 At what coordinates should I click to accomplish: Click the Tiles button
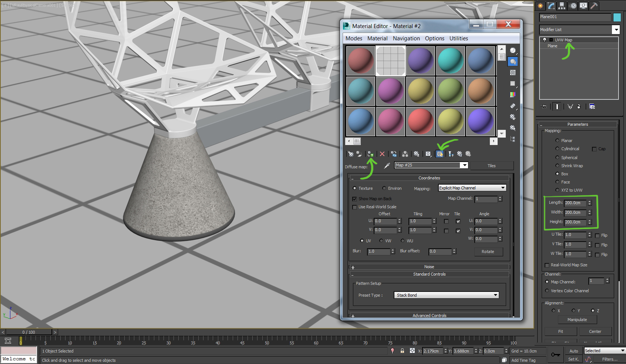(x=492, y=165)
